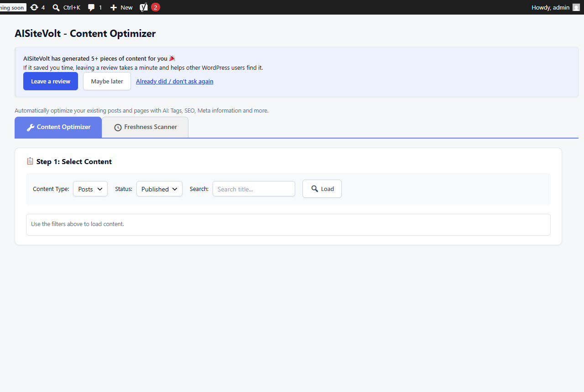Click the Load button

(322, 189)
